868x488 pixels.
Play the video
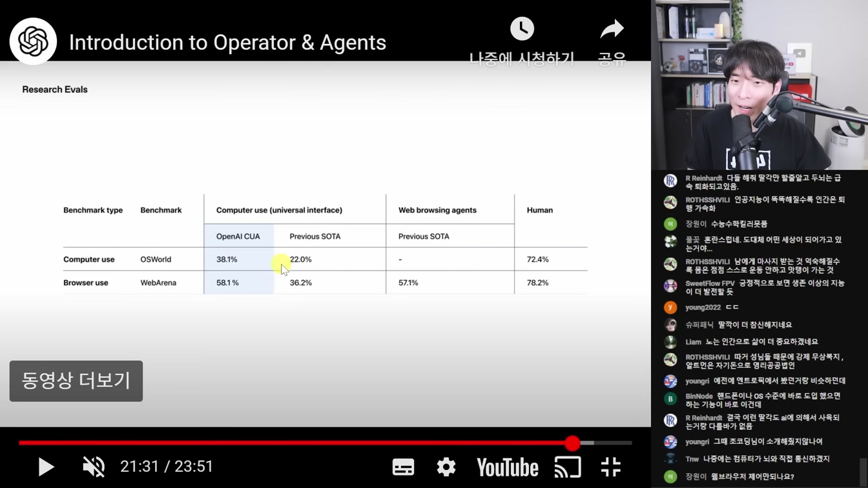[46, 467]
